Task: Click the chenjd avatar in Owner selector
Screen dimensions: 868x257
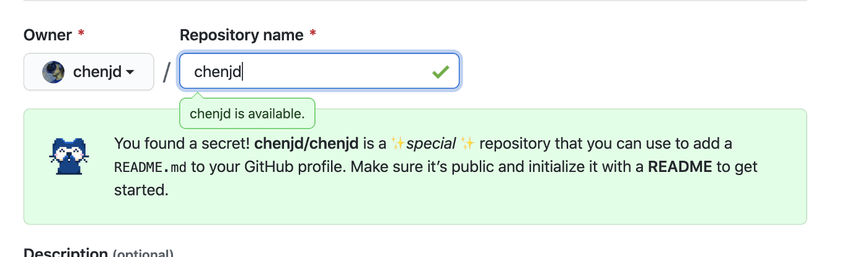Action: click(x=53, y=72)
